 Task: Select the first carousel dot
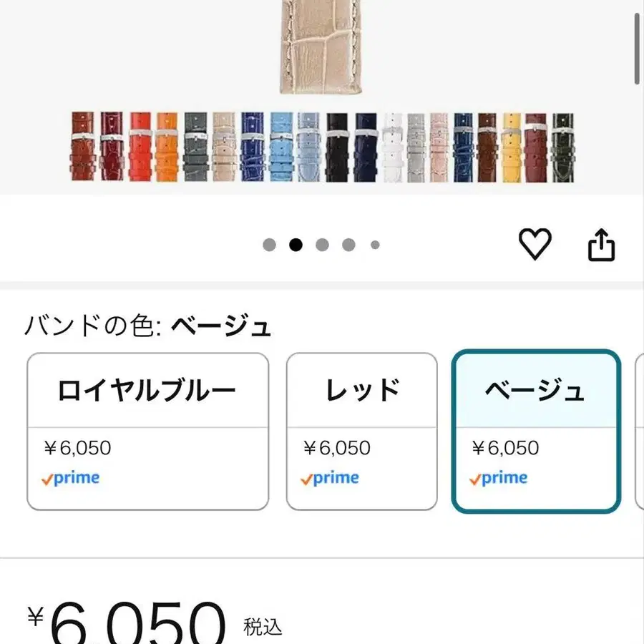click(270, 245)
